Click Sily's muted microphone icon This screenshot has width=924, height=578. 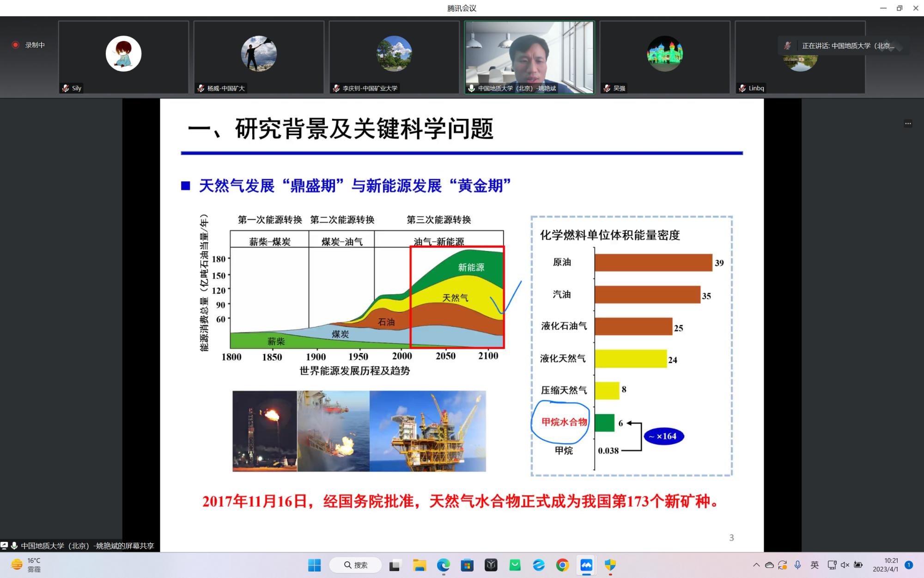(66, 88)
